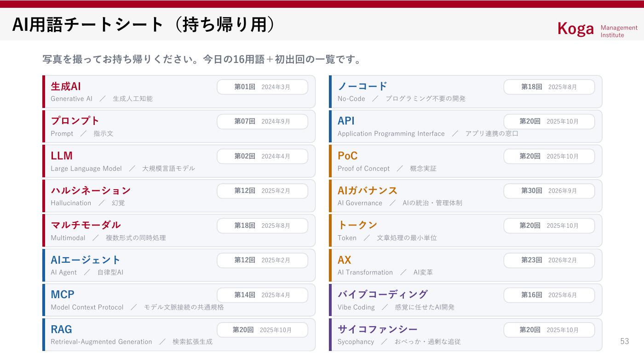Click the トークン term heading
644x362 pixels.
point(357,225)
